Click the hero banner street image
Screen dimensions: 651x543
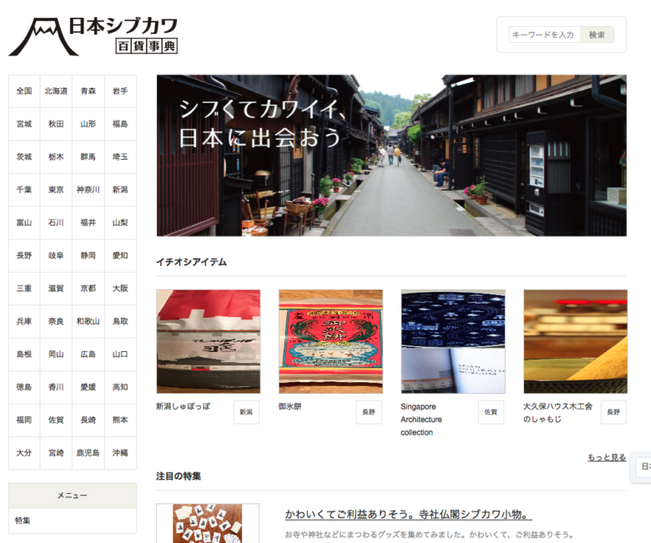pos(391,155)
